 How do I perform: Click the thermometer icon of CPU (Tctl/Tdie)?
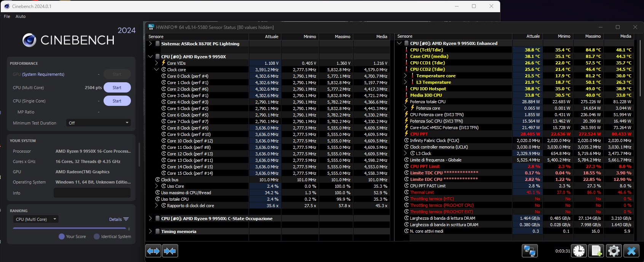(406, 50)
